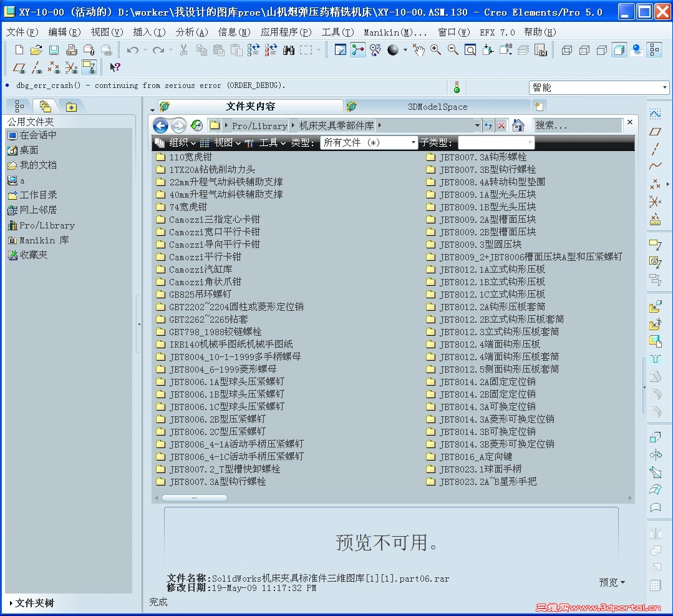The image size is (673, 616).
Task: Switch to the 3DModelSpace tab
Action: click(437, 107)
